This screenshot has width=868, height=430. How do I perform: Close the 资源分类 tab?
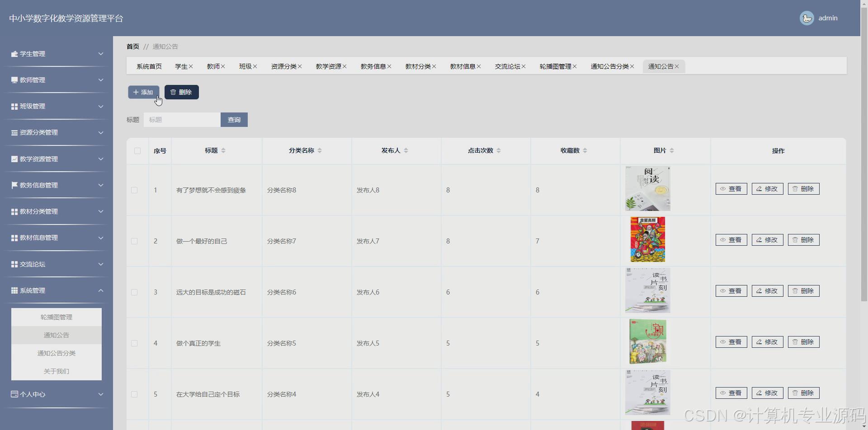coord(300,66)
